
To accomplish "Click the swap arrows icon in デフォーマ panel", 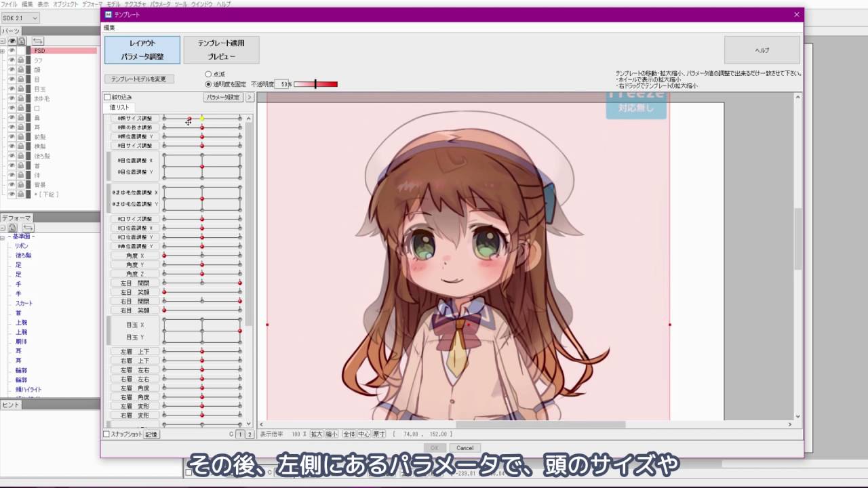I will click(28, 228).
